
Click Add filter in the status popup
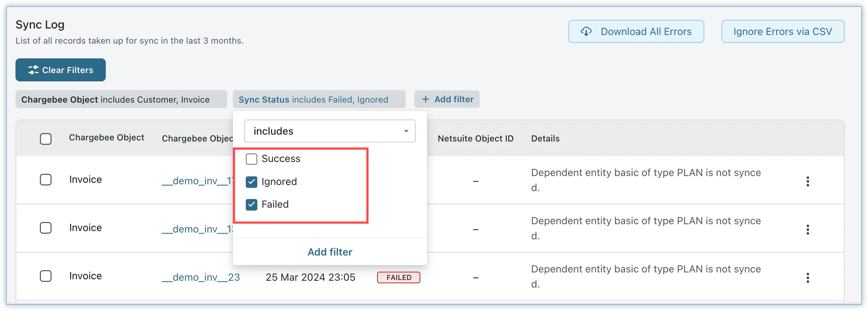[x=330, y=252]
